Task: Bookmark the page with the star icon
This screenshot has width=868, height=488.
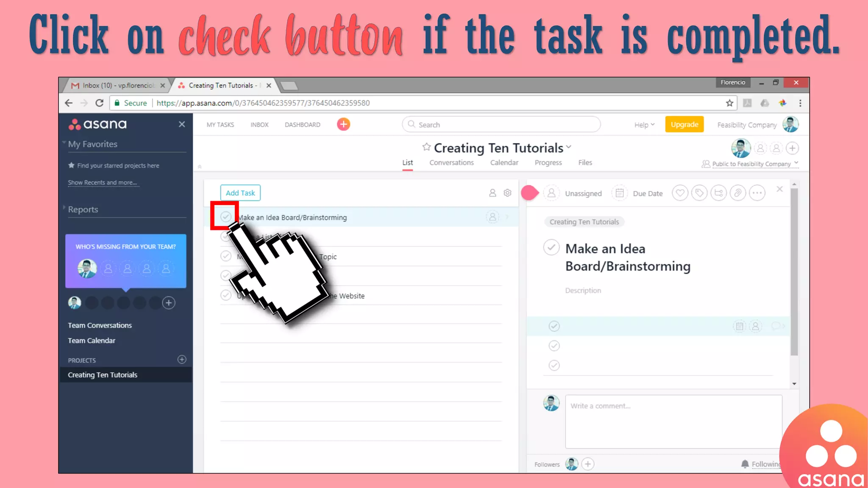Action: (x=729, y=103)
